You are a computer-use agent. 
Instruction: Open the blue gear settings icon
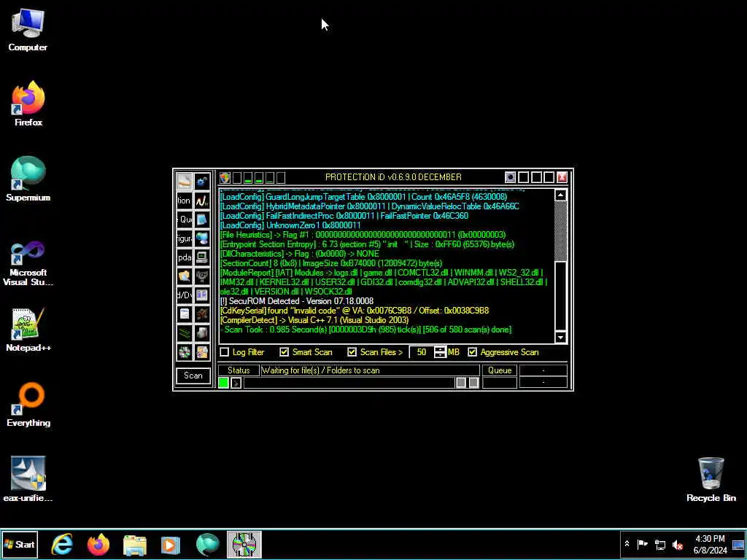tap(202, 182)
